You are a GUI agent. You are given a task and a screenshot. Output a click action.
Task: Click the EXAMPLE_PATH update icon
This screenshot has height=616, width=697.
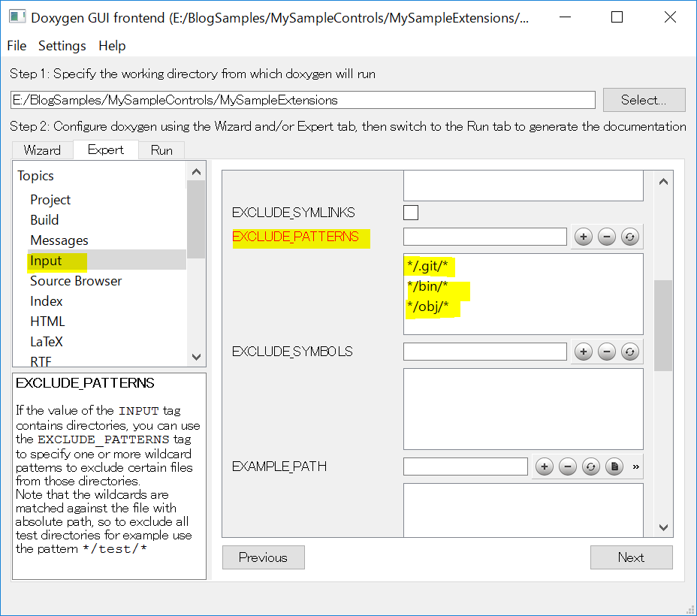pyautogui.click(x=590, y=467)
